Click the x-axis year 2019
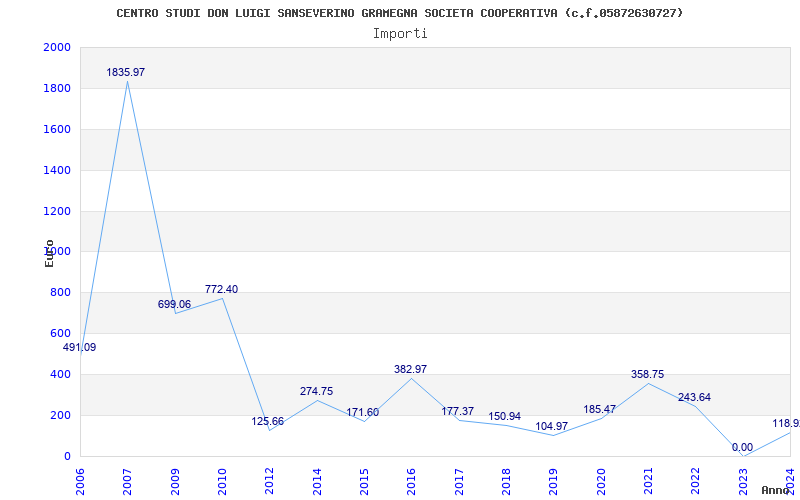800x500 pixels. point(554,481)
